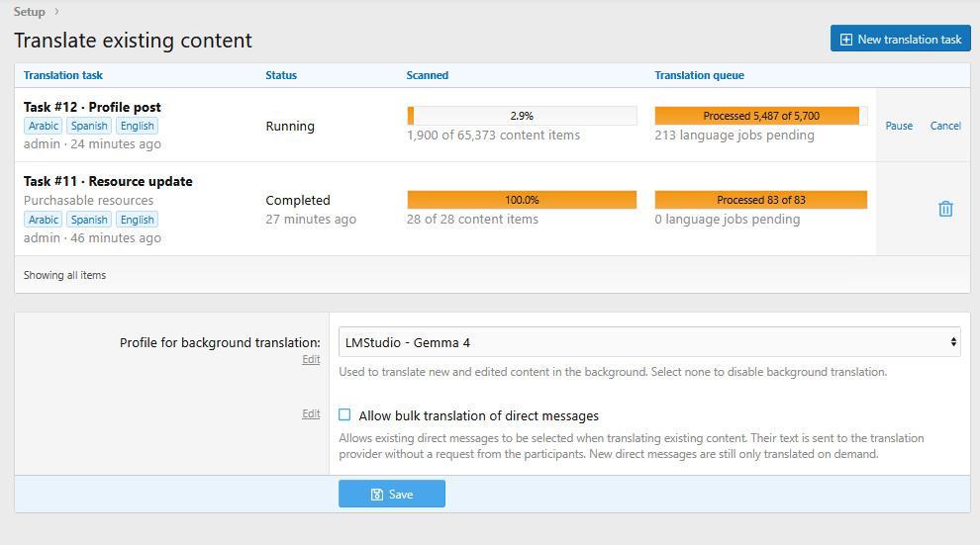Click the Task #12 scanned progress bar

tap(522, 116)
